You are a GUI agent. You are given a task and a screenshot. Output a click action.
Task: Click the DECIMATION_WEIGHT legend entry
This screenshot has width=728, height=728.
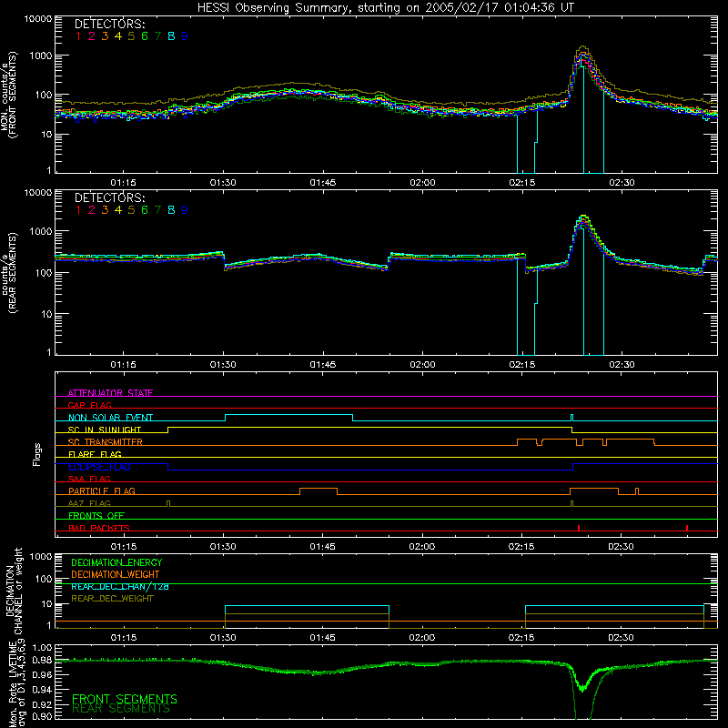116,574
